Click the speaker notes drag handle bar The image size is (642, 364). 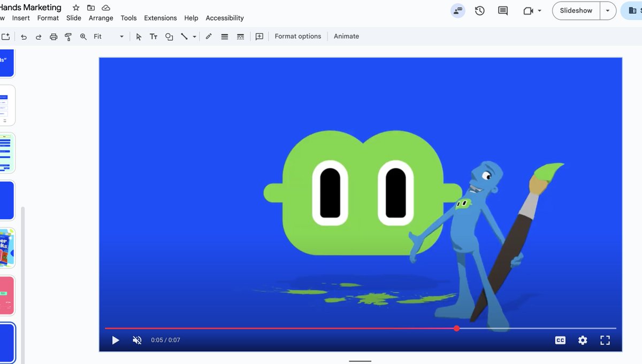click(360, 361)
